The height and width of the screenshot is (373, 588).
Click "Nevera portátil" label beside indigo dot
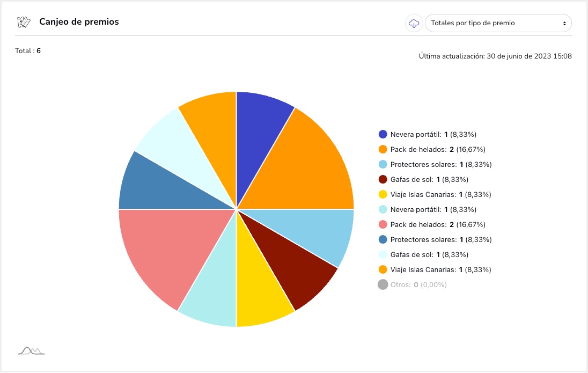click(x=433, y=134)
